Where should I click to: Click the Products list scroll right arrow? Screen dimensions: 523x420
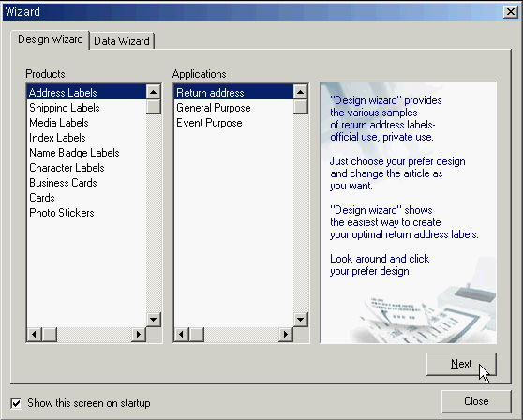click(139, 334)
